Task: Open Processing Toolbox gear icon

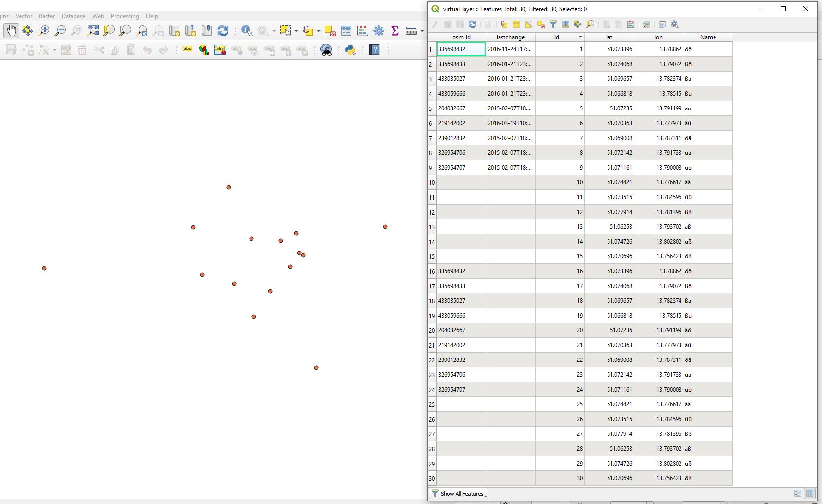Action: click(x=379, y=31)
